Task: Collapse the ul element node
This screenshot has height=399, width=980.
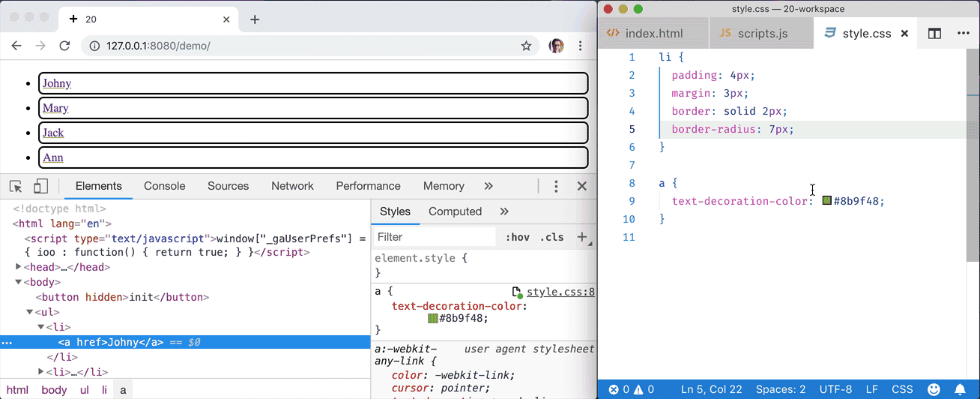Action: (30, 312)
